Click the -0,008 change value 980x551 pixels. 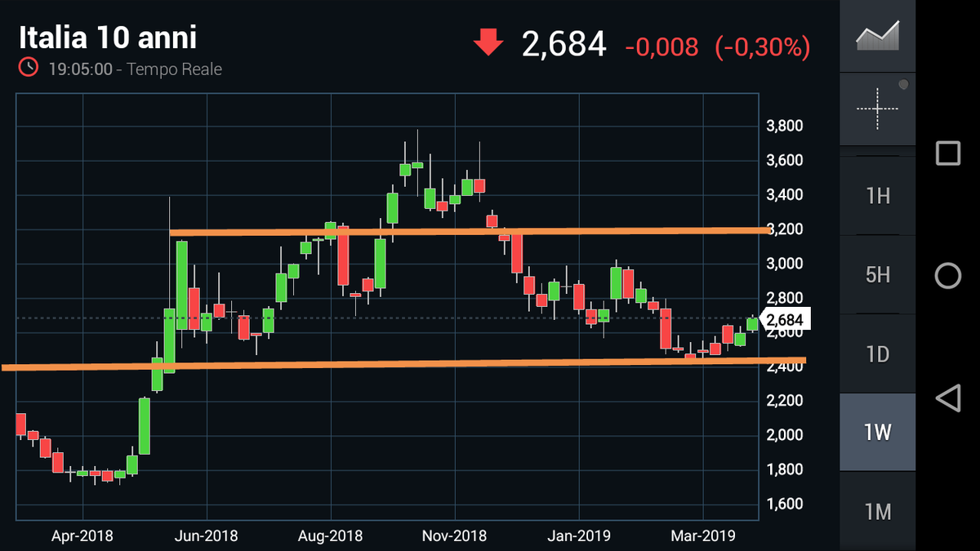(661, 47)
